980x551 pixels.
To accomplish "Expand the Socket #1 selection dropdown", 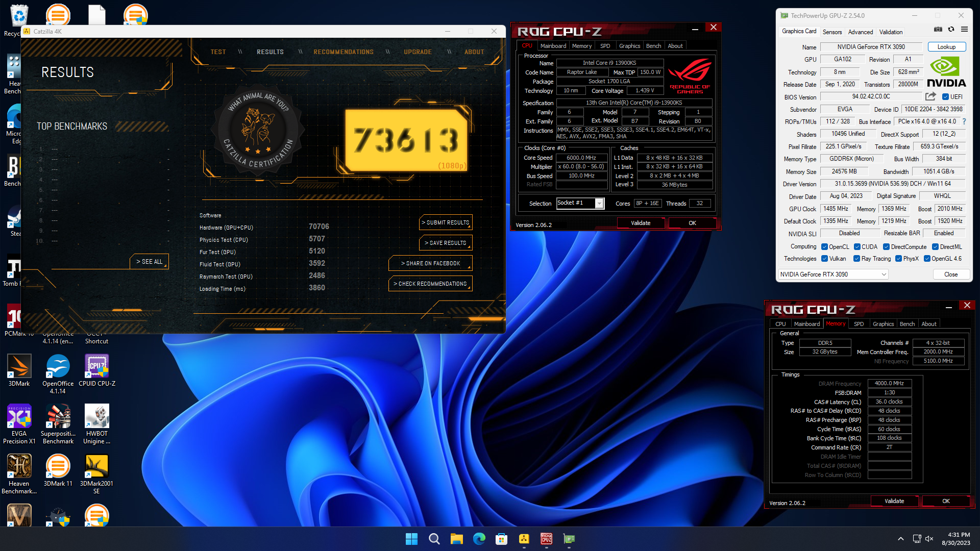I will (x=599, y=204).
